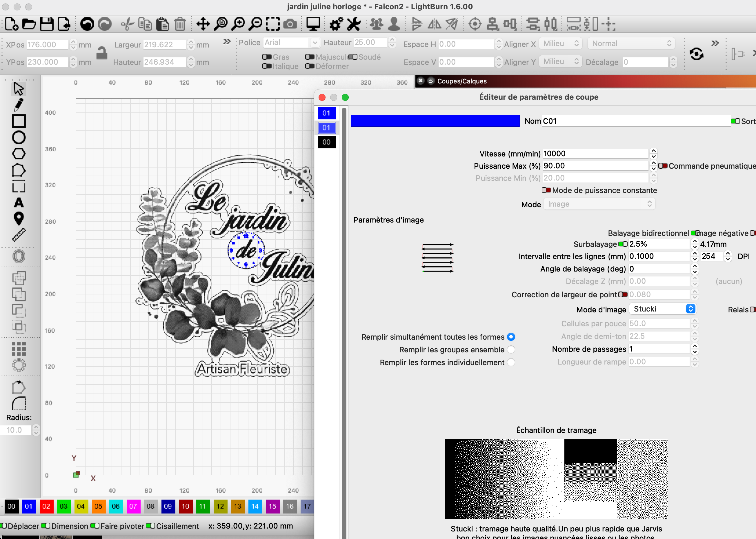
Task: Select the black 00 layer tab
Action: (326, 142)
